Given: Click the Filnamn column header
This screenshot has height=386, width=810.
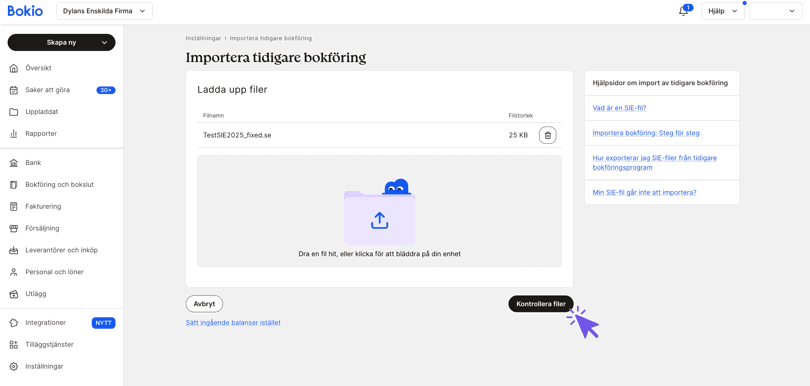Looking at the screenshot, I should click(x=213, y=115).
